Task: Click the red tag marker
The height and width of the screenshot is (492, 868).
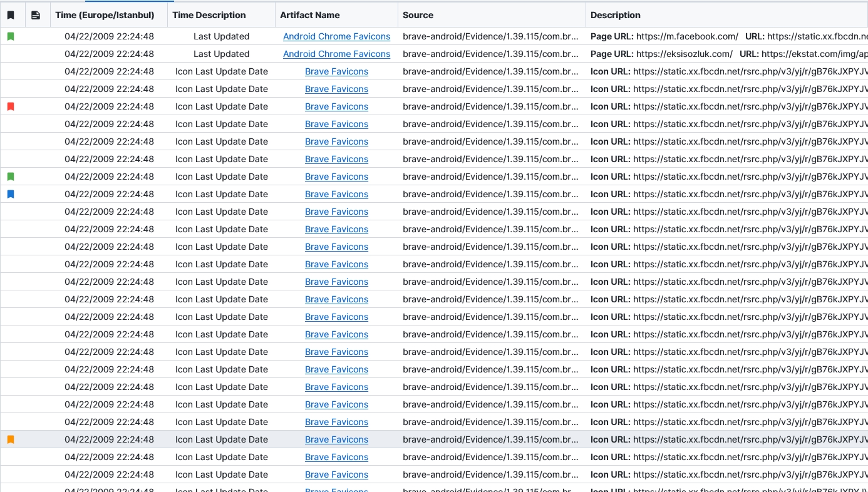Action: coord(11,106)
